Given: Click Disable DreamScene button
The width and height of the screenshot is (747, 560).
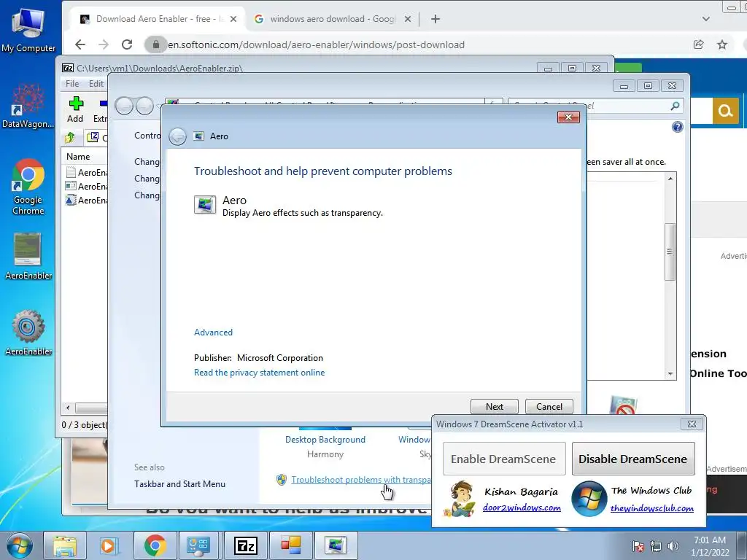Looking at the screenshot, I should point(633,459).
